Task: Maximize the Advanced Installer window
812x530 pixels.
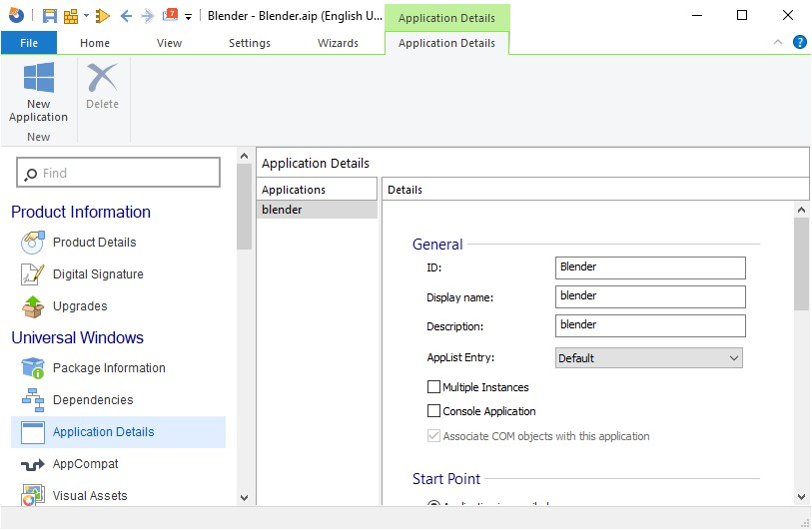Action: tap(741, 15)
